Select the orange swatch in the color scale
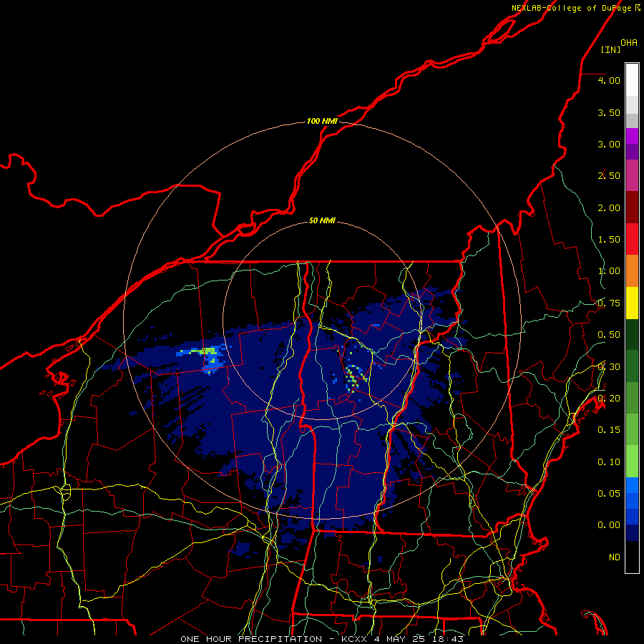 [632, 270]
